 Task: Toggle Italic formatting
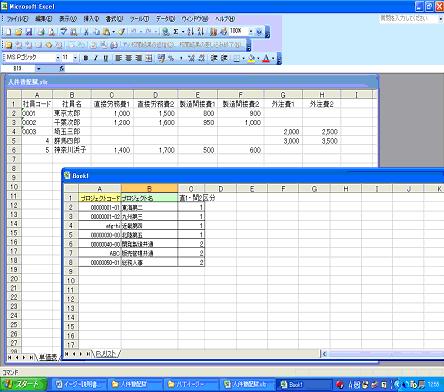coord(96,58)
